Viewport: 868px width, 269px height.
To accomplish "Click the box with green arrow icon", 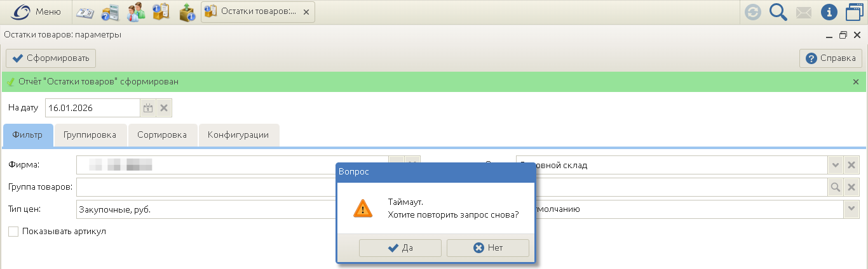I will pos(187,11).
